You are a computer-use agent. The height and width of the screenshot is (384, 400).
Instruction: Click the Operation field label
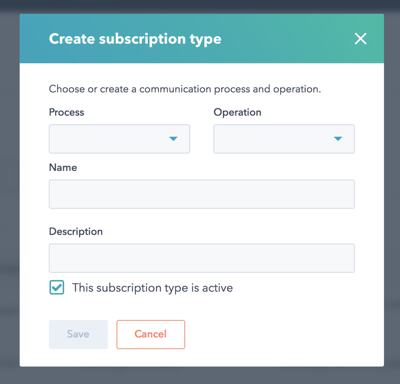(x=237, y=112)
